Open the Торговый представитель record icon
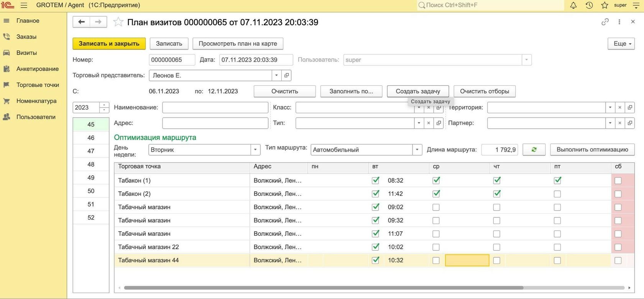Image resolution: width=644 pixels, height=299 pixels. tap(286, 75)
